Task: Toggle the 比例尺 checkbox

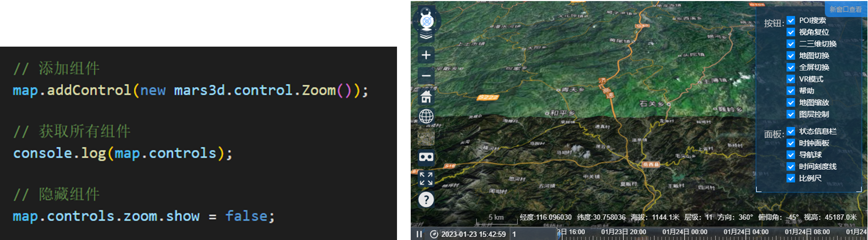Action: tap(791, 178)
